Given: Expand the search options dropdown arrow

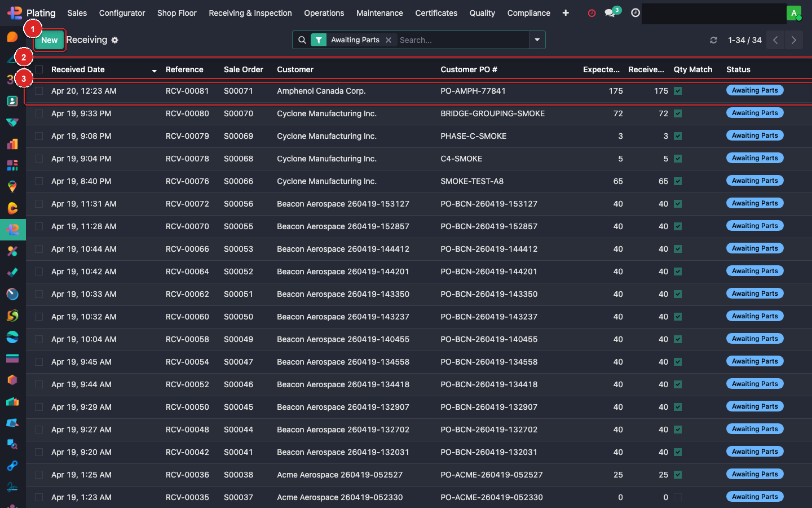Looking at the screenshot, I should (537, 40).
